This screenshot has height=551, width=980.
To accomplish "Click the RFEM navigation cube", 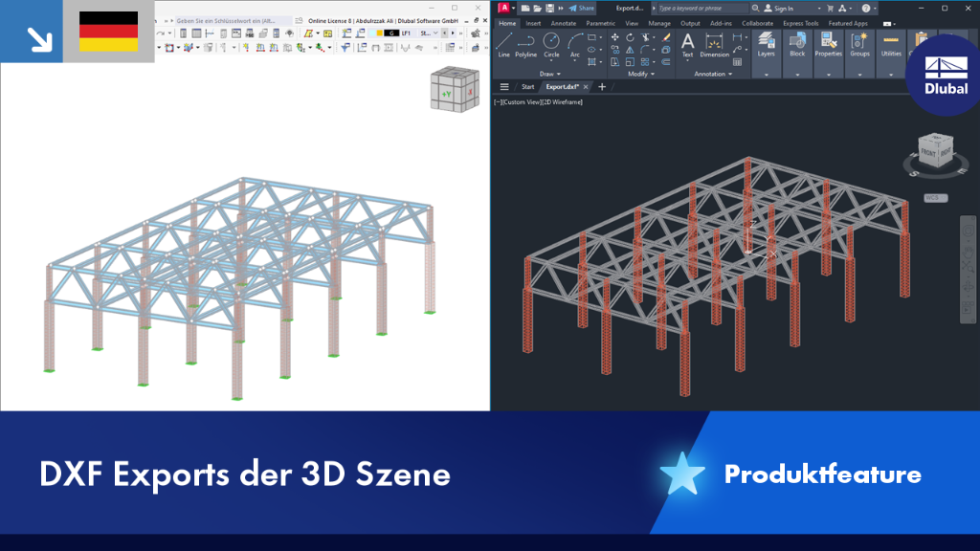I will coord(455,89).
